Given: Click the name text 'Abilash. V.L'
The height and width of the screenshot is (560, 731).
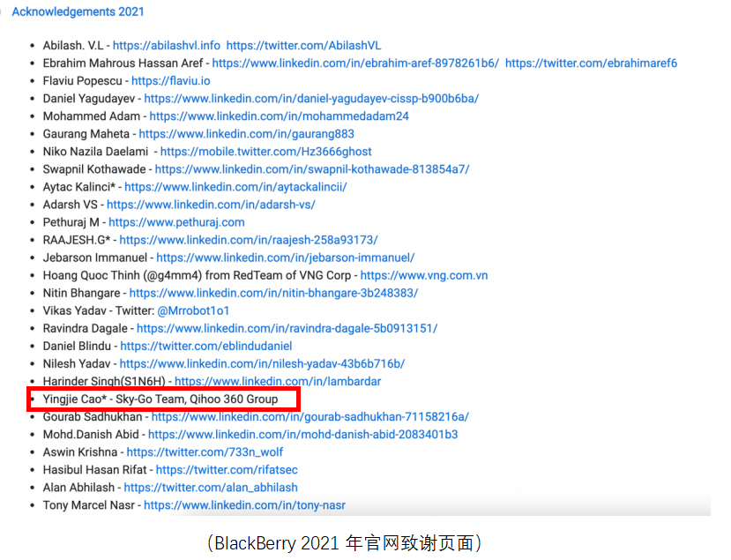Looking at the screenshot, I should [x=73, y=45].
